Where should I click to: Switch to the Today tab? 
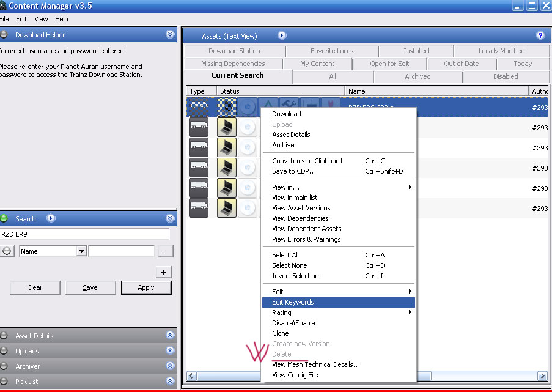tap(523, 64)
